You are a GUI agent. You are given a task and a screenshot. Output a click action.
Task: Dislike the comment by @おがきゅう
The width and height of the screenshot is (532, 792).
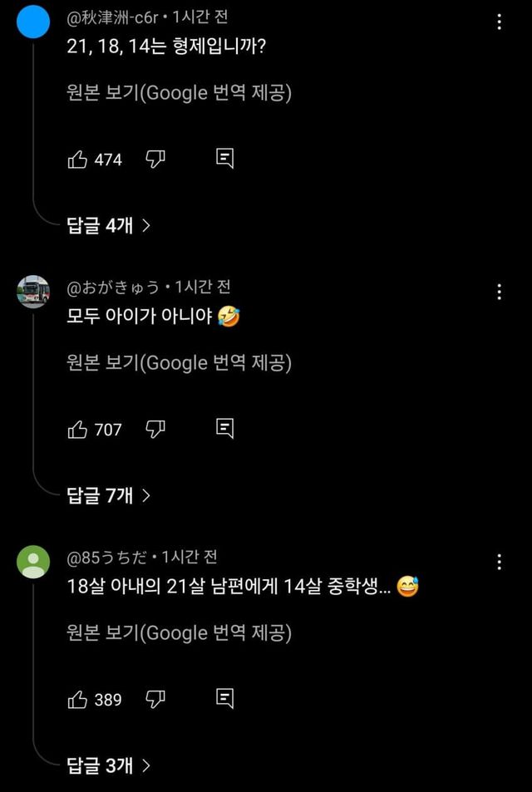pyautogui.click(x=155, y=429)
